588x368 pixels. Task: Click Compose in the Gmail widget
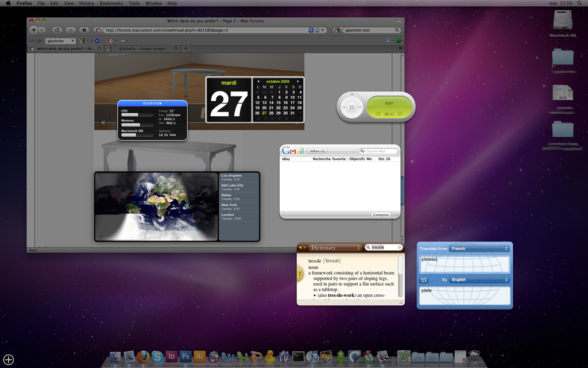tap(381, 215)
